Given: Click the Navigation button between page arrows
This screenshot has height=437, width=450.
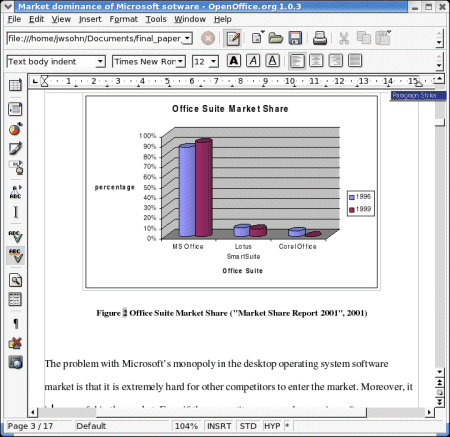Looking at the screenshot, I should click(x=440, y=392).
